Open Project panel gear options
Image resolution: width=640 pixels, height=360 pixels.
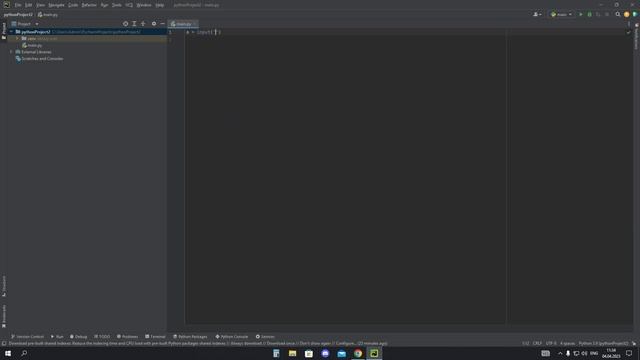(x=154, y=24)
